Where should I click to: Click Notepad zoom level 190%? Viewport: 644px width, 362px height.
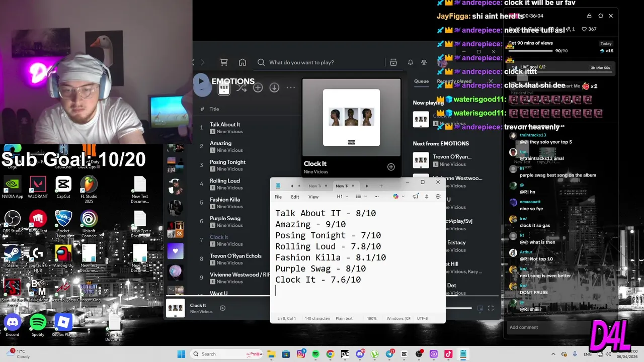click(372, 318)
